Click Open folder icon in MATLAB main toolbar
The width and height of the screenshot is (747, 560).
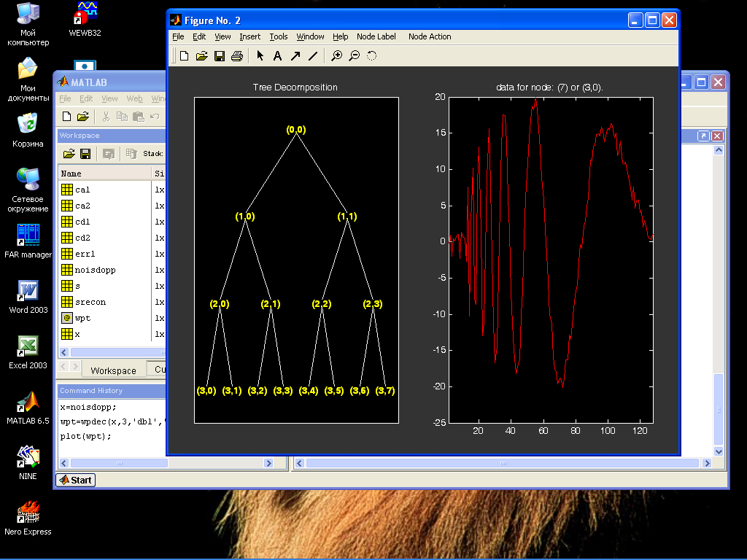[83, 116]
